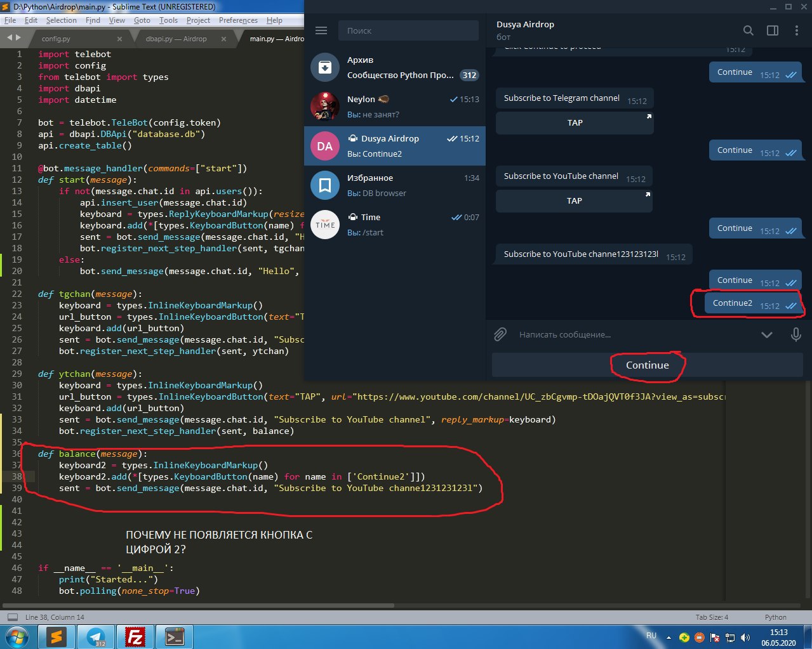
Task: Open the Edit menu in Sublime Text
Action: [x=31, y=20]
